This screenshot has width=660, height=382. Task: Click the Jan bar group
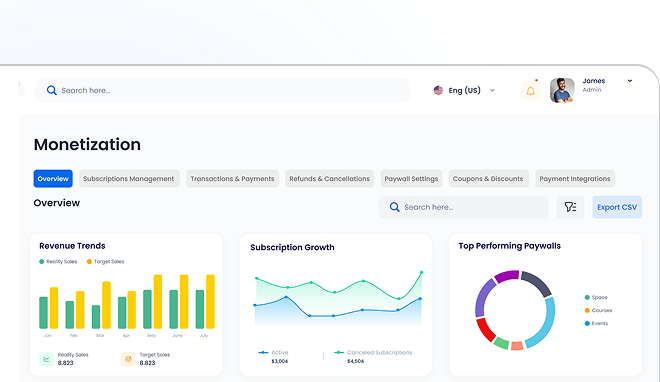48,308
